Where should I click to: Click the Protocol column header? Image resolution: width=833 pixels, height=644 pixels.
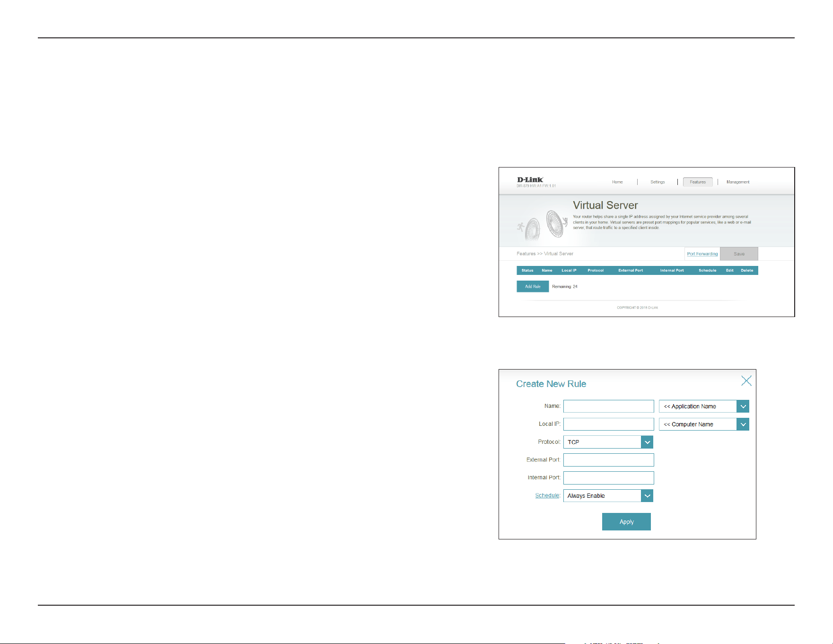[596, 271]
